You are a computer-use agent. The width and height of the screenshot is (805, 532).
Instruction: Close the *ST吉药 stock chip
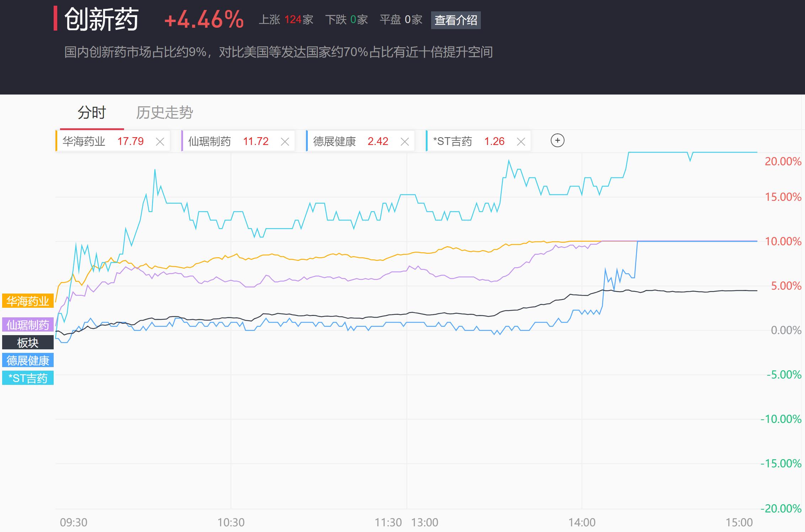pyautogui.click(x=521, y=142)
